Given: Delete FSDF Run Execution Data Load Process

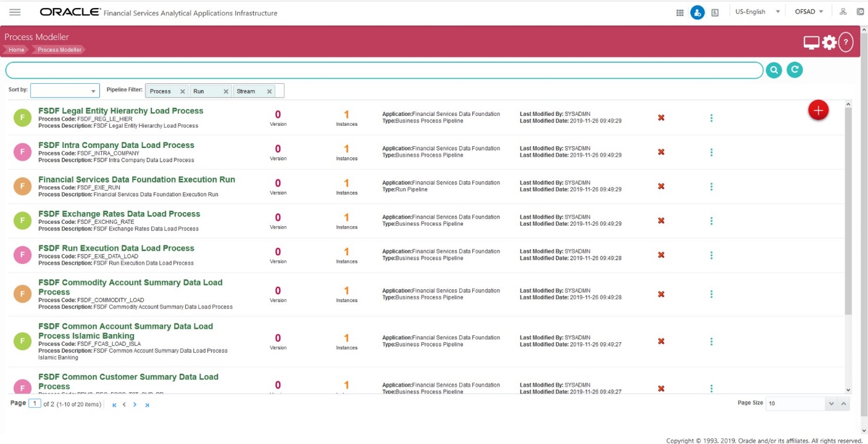Looking at the screenshot, I should tap(661, 255).
